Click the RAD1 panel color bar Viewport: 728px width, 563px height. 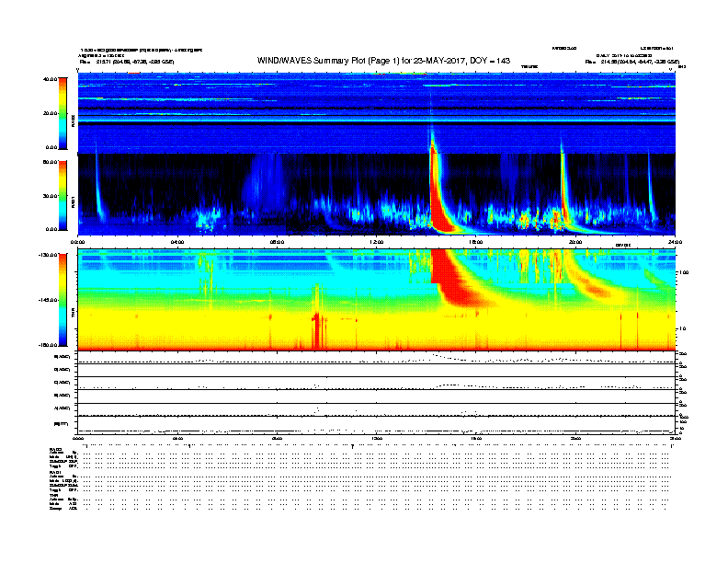pyautogui.click(x=63, y=196)
